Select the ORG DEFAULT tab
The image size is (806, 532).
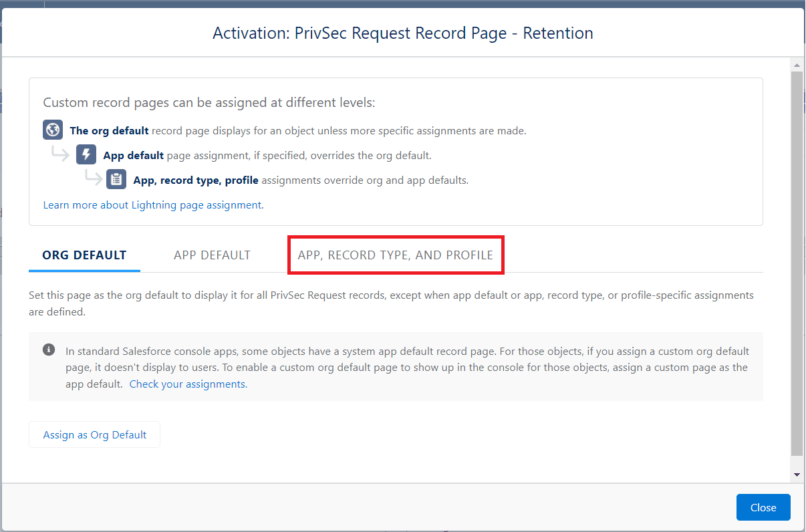(84, 255)
